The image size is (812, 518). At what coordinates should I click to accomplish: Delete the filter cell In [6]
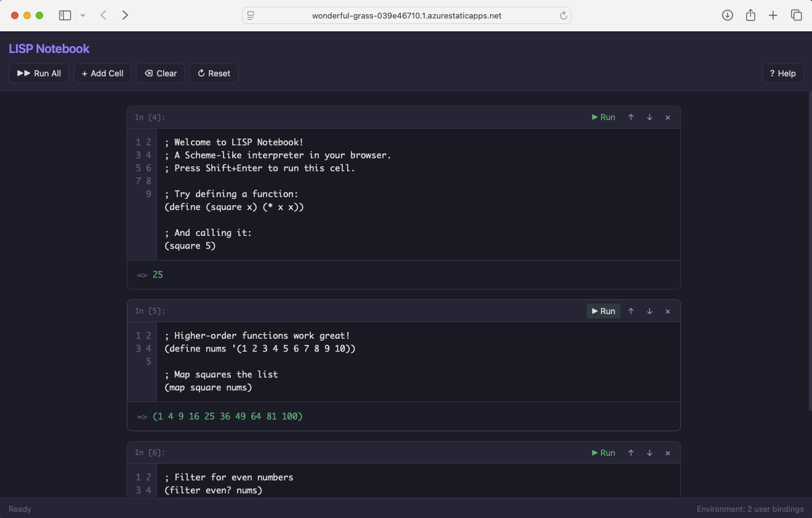pos(668,453)
